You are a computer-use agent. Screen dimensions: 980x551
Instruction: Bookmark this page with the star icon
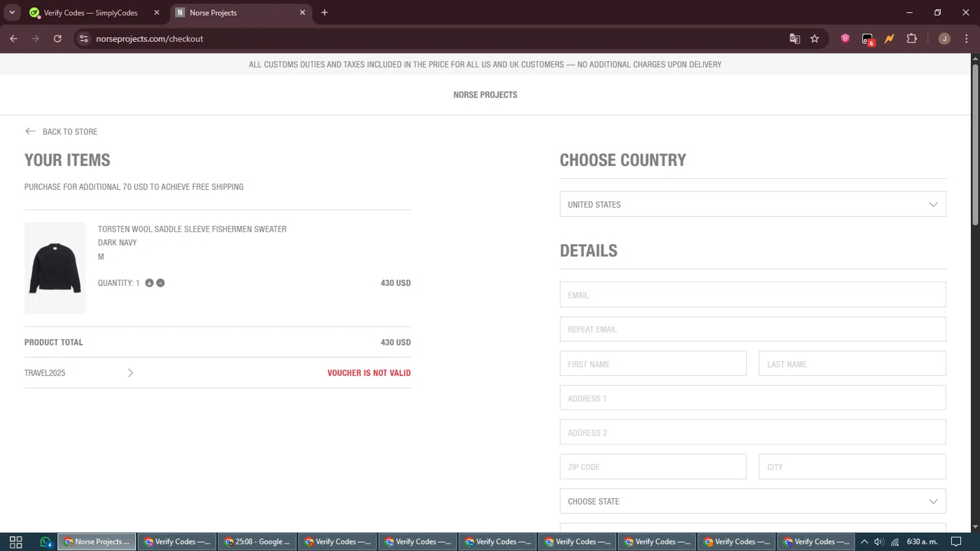click(815, 39)
